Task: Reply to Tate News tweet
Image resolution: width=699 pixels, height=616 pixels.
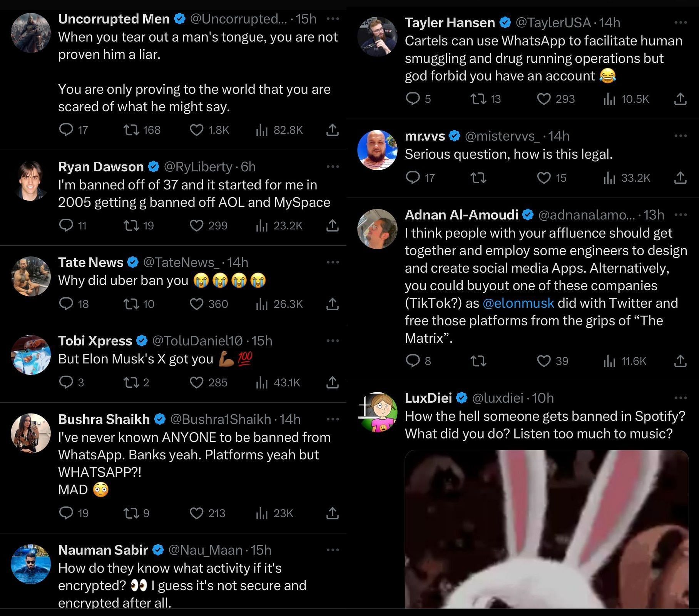Action: click(x=66, y=304)
